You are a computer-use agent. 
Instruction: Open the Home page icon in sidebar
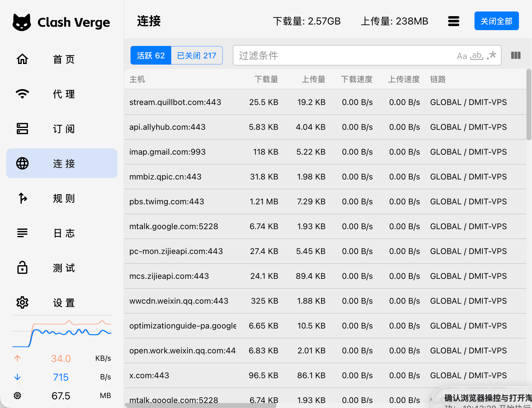(22, 59)
